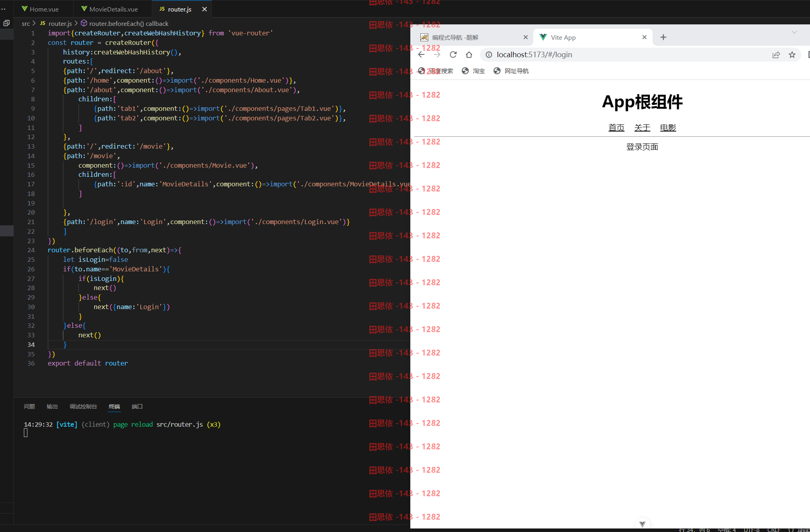Go back in the browser
This screenshot has height=532, width=810.
click(x=421, y=54)
